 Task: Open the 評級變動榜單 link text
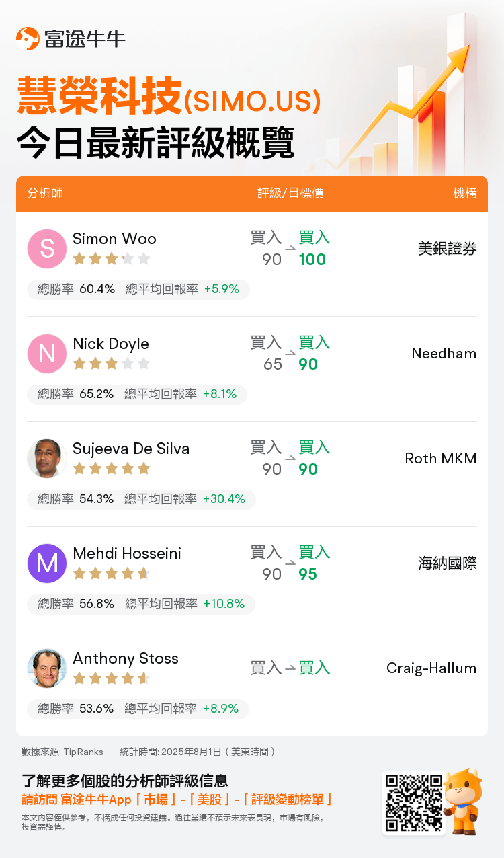[290, 799]
